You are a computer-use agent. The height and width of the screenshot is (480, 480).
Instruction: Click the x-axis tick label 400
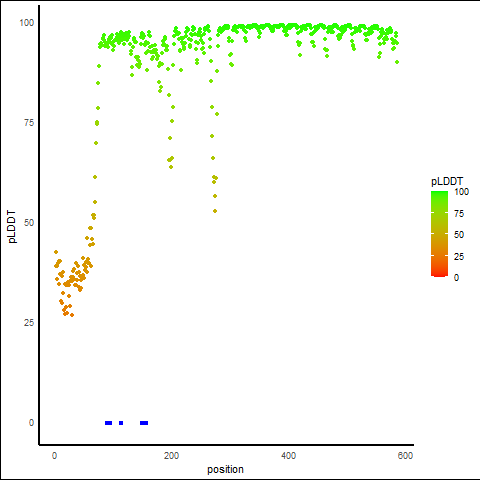click(x=288, y=456)
